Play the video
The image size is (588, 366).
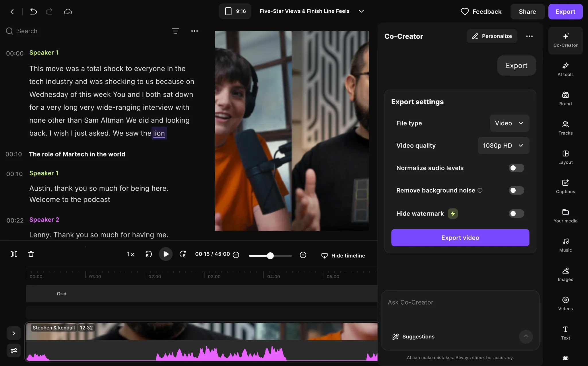(x=166, y=254)
